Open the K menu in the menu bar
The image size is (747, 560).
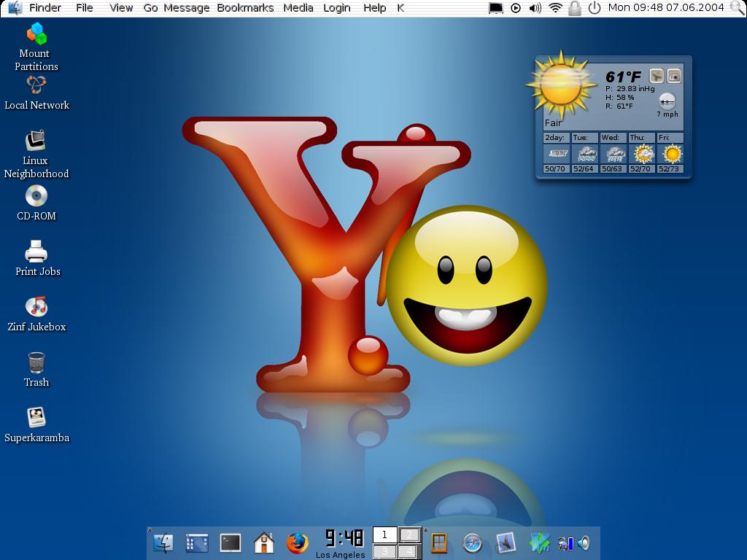click(400, 8)
